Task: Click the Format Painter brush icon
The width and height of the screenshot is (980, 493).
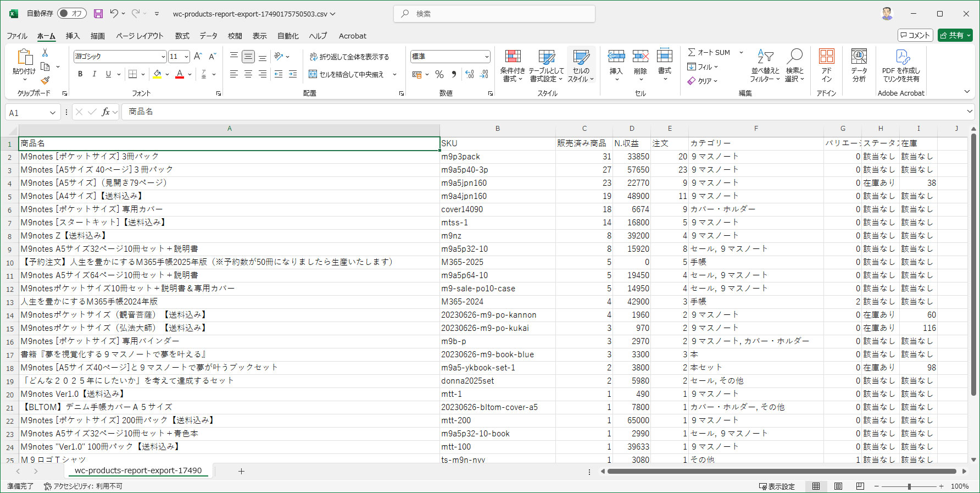Action: coord(45,80)
